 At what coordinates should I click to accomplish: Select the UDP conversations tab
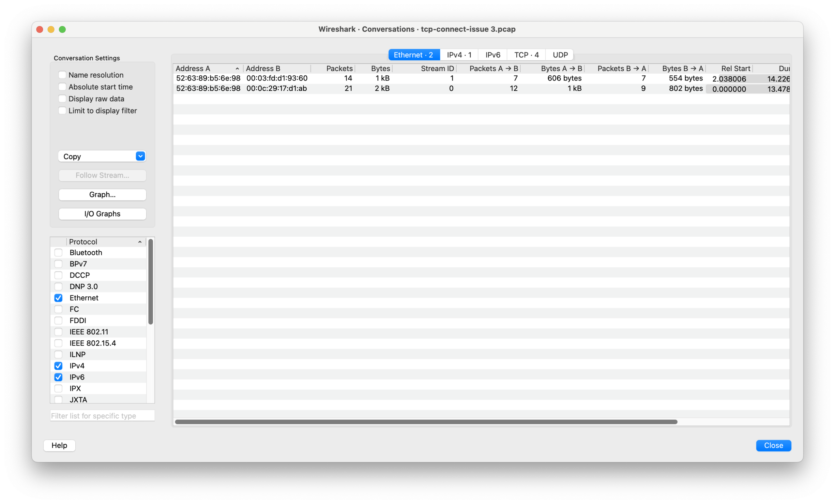click(x=560, y=55)
